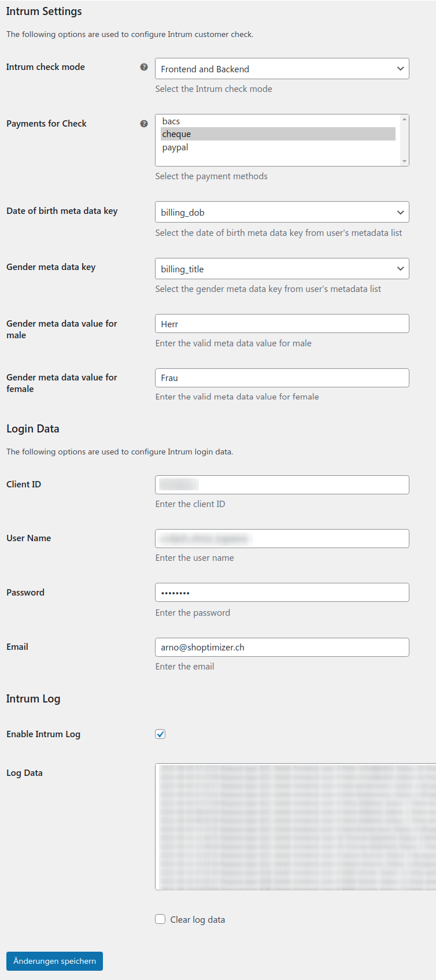
Task: Click help icon beside Payments for Check
Action: point(144,124)
